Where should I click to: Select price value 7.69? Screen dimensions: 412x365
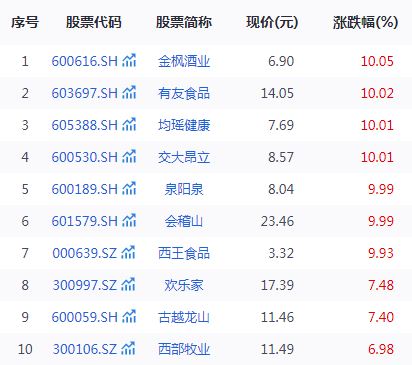[x=281, y=125]
